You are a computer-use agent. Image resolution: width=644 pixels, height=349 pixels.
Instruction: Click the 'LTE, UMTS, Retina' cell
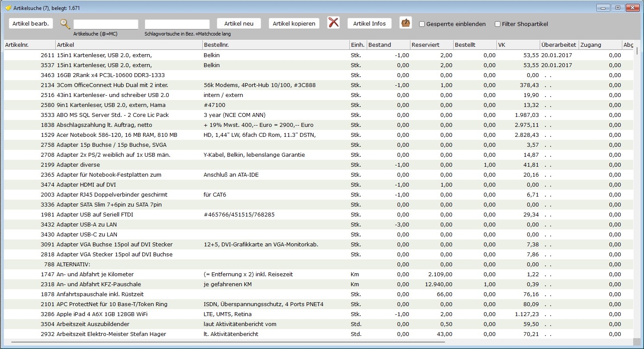227,314
